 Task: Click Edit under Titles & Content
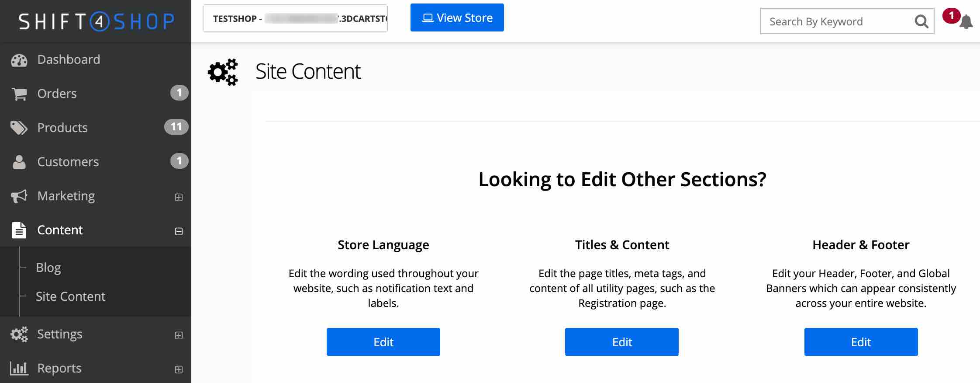621,342
